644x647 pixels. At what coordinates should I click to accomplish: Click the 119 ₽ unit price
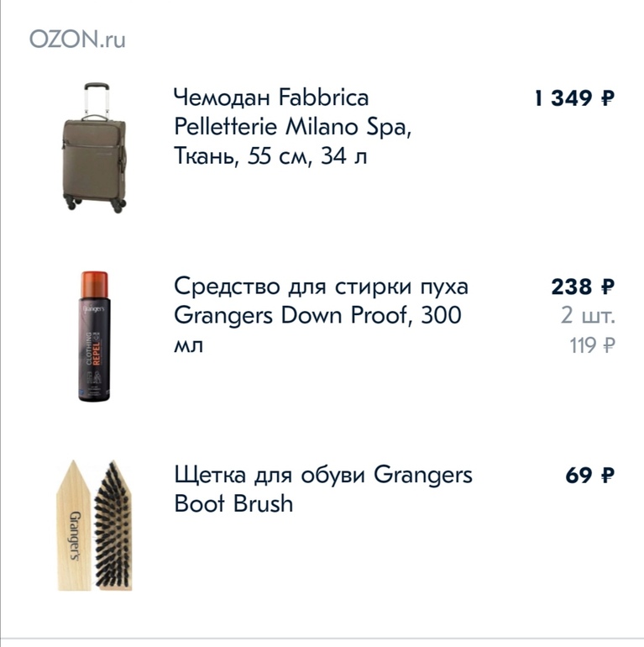coord(593,345)
